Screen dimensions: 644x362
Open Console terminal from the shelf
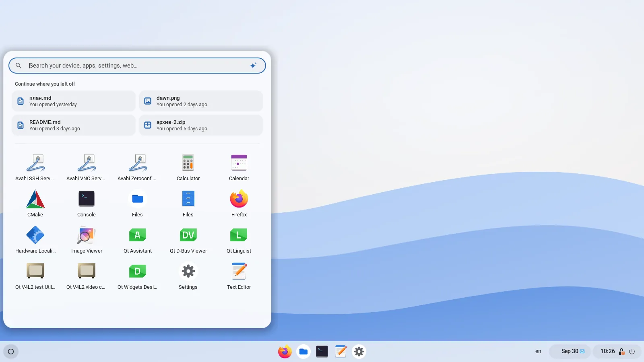click(x=322, y=352)
